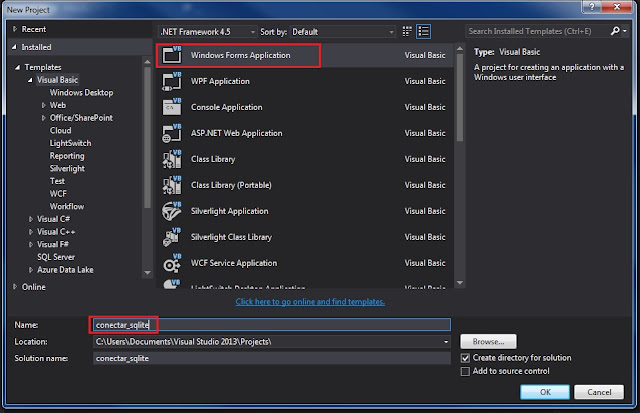Switch template list to small icons view
640x413 pixels.
407,31
